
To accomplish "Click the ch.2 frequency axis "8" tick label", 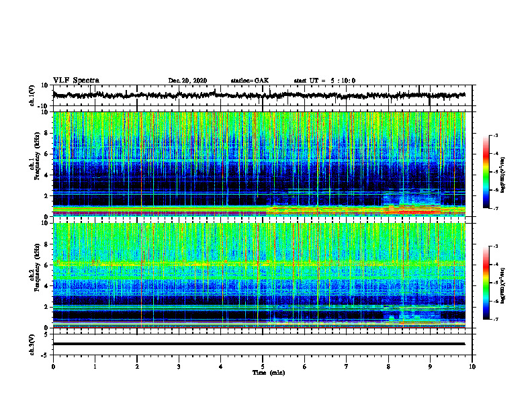I will point(46,244).
